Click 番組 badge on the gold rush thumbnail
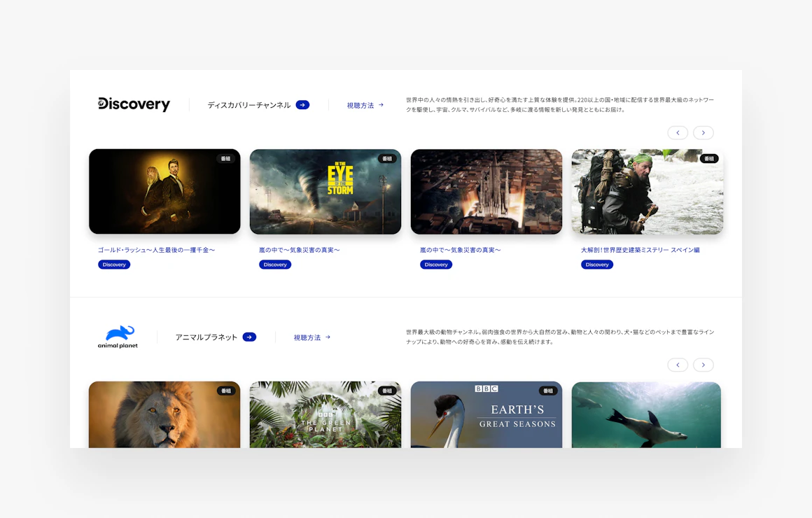This screenshot has width=812, height=518. 226,158
